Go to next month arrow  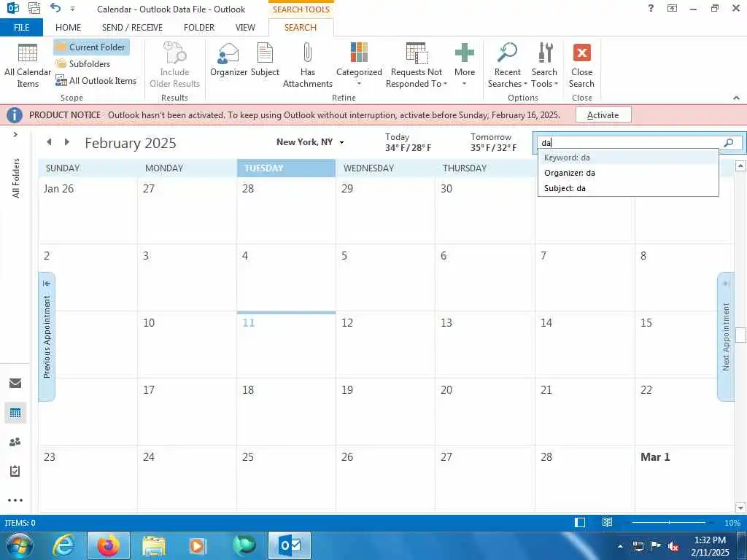click(x=66, y=142)
